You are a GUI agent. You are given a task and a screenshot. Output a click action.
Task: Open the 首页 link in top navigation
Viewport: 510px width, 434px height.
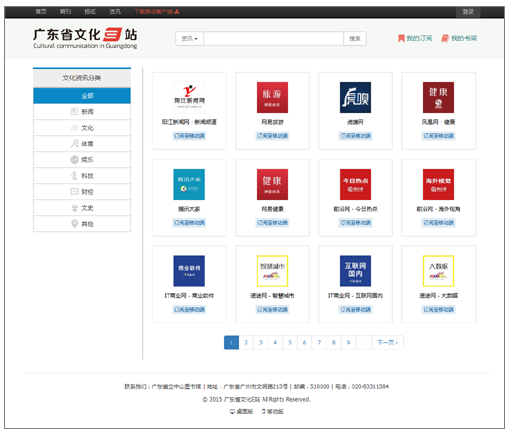pos(41,12)
